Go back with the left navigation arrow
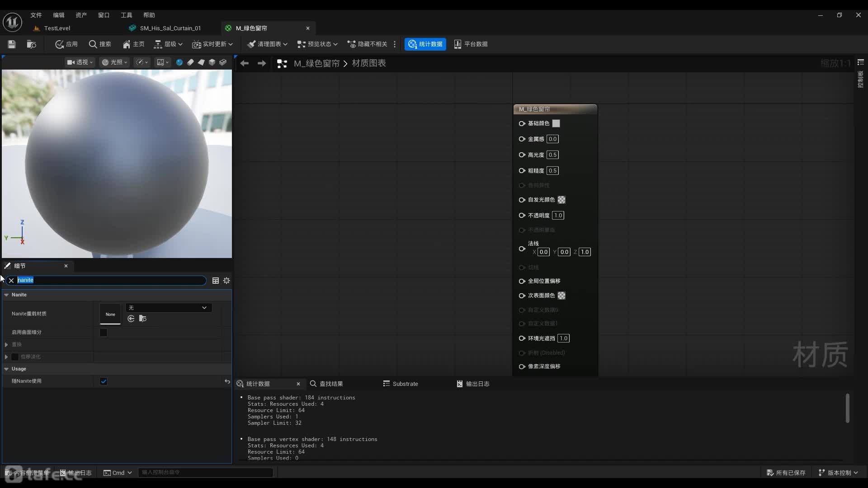This screenshot has height=488, width=868. (x=245, y=64)
